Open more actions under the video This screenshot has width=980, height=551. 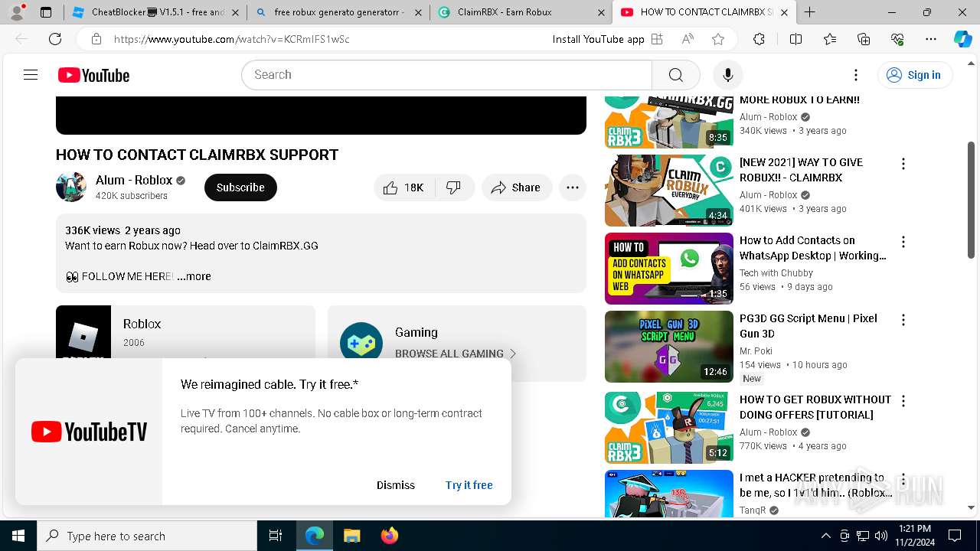[573, 187]
